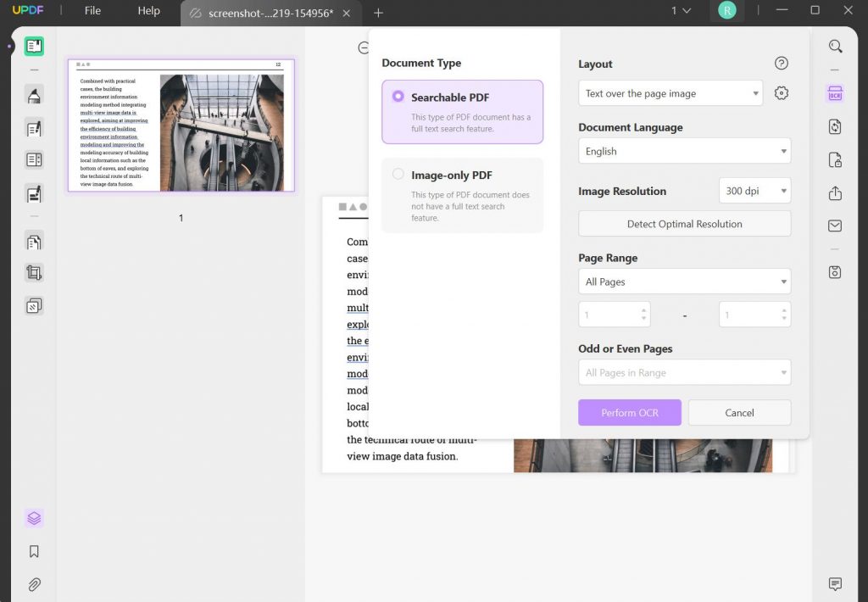Click the Perform OCR button

(x=630, y=413)
